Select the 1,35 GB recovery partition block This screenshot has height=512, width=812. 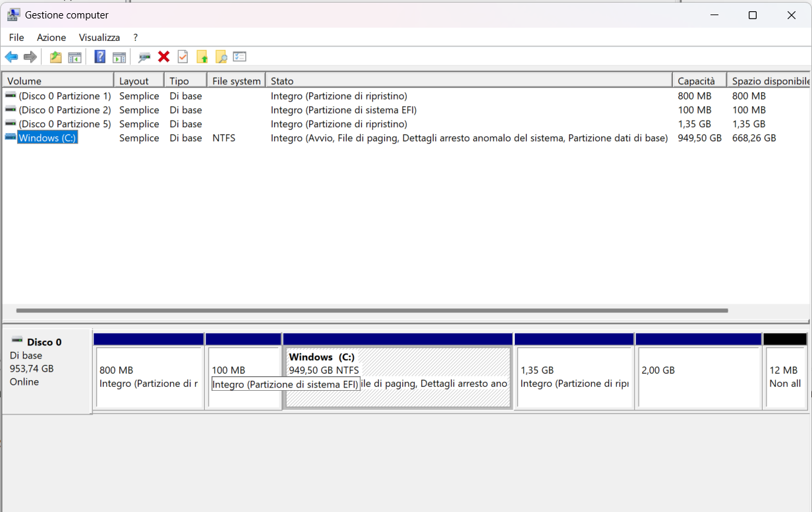pos(574,372)
